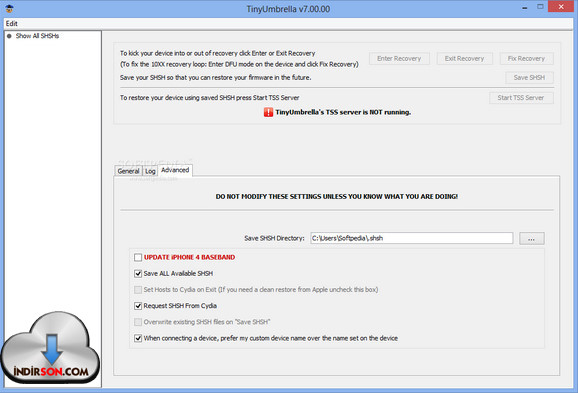Browse for SHSH directory with ... button
Image resolution: width=578 pixels, height=393 pixels.
532,238
